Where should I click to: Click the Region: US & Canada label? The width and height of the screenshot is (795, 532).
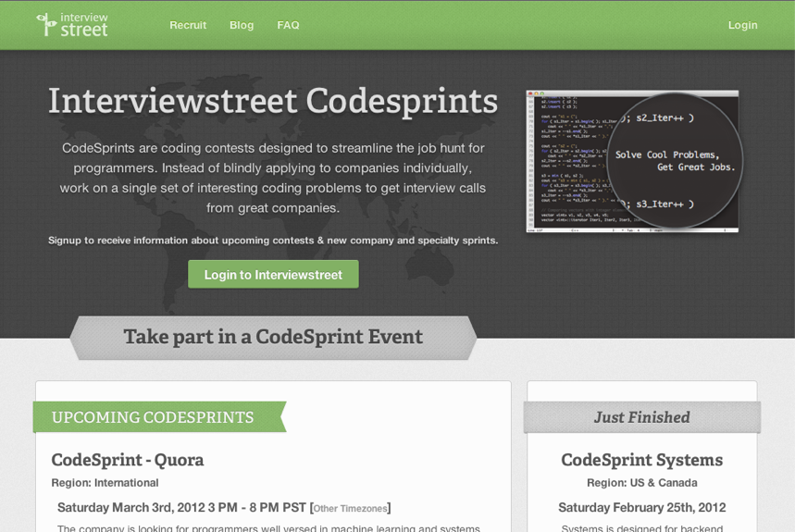point(641,483)
